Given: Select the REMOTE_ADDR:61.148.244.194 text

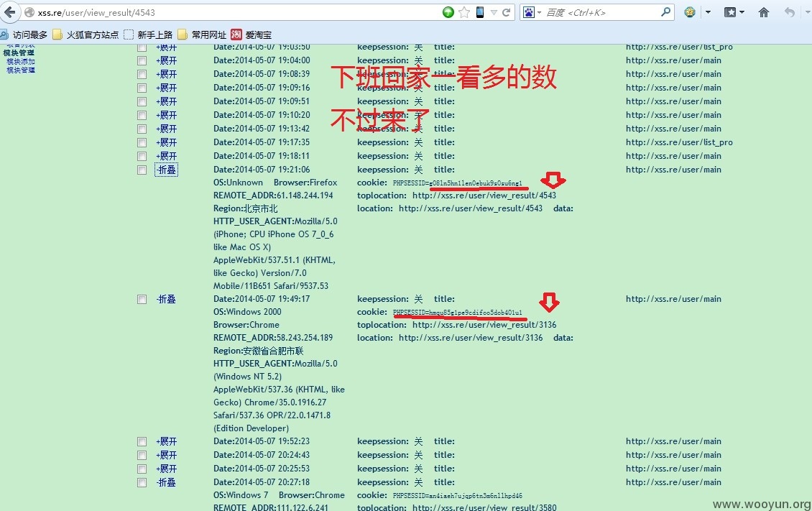Looking at the screenshot, I should [x=273, y=195].
